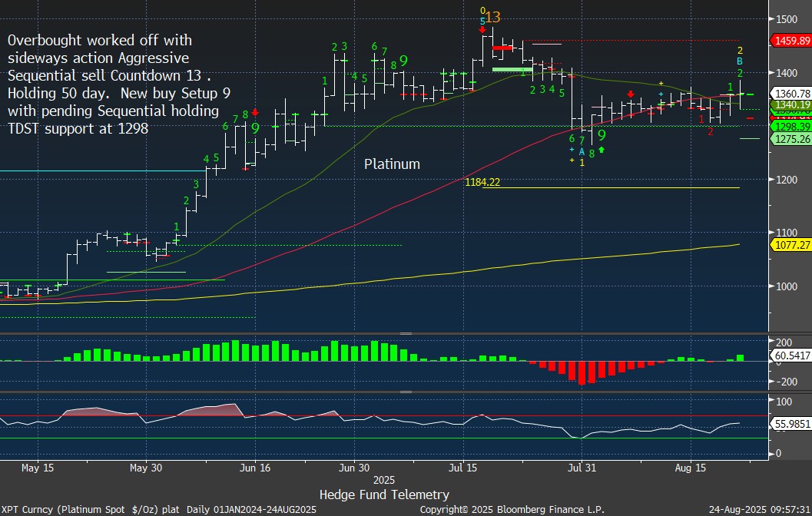This screenshot has width=812, height=516.
Task: Click the Hedge Fund Telemetry caption
Action: [384, 495]
